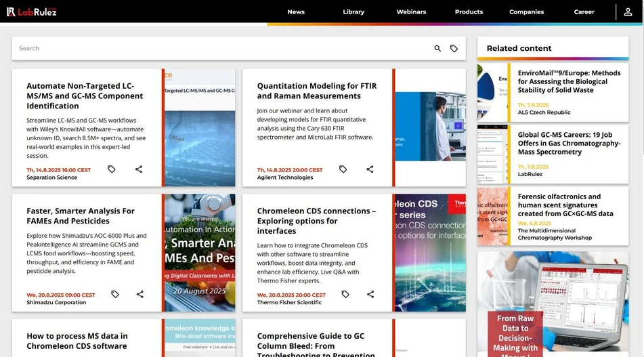This screenshot has height=357, width=644.
Task: Open the From Raw Data to Decision-Making banner
Action: (553, 304)
